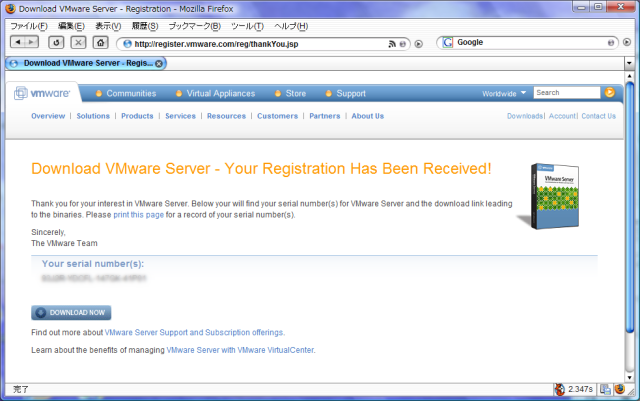Image resolution: width=640 pixels, height=401 pixels.
Task: Open the Google search engine selector
Action: click(447, 43)
